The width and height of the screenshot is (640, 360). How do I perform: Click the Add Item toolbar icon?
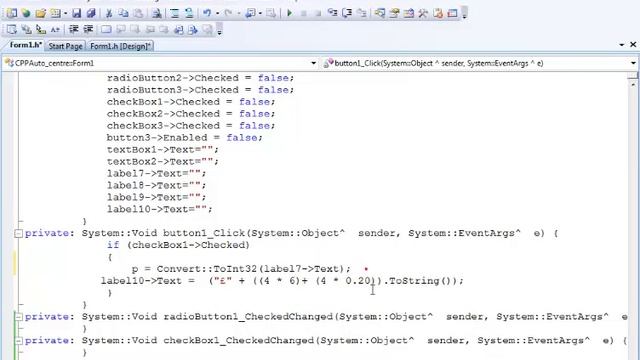(55, 13)
